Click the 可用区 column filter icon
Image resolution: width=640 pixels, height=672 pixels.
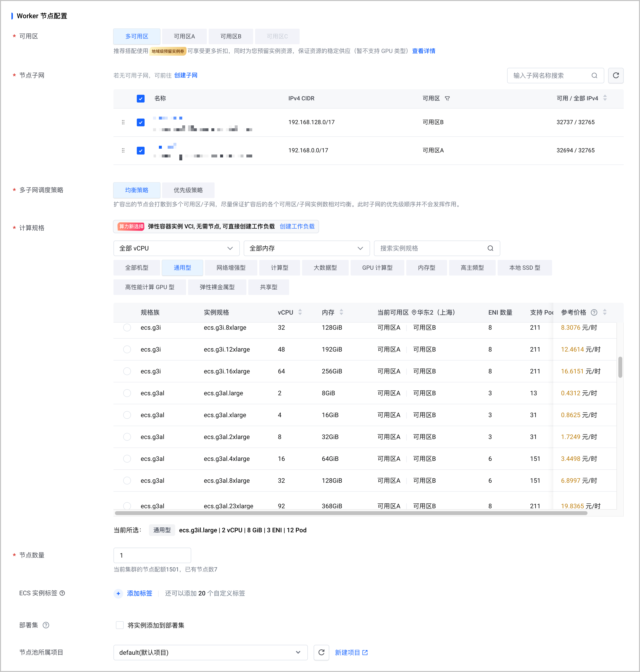[x=447, y=99]
